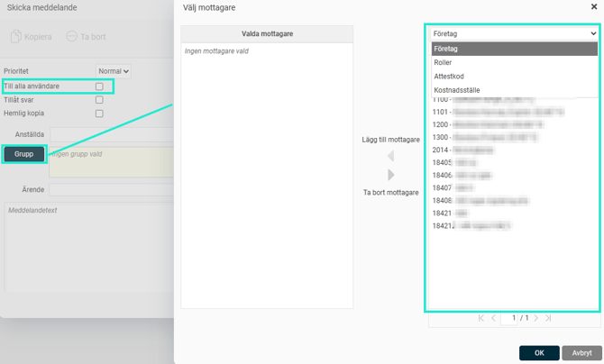Go to previous page of recipient list
This screenshot has width=604, height=364.
(x=494, y=318)
